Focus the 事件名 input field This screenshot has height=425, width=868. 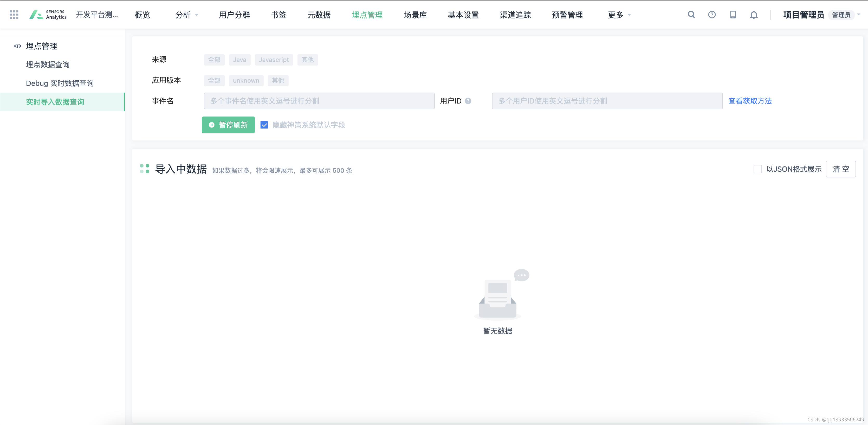click(x=319, y=101)
